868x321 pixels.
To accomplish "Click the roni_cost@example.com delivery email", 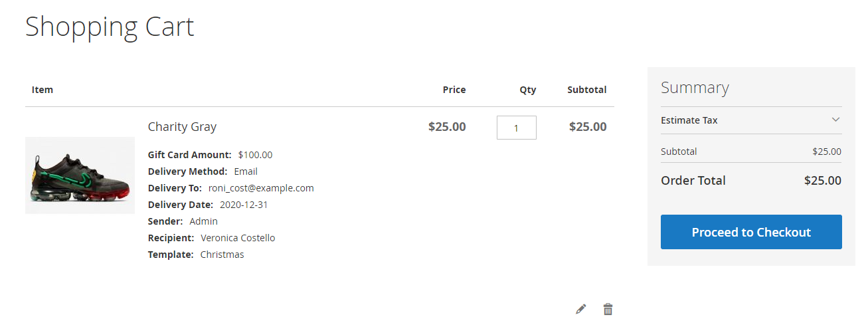I will (261, 188).
